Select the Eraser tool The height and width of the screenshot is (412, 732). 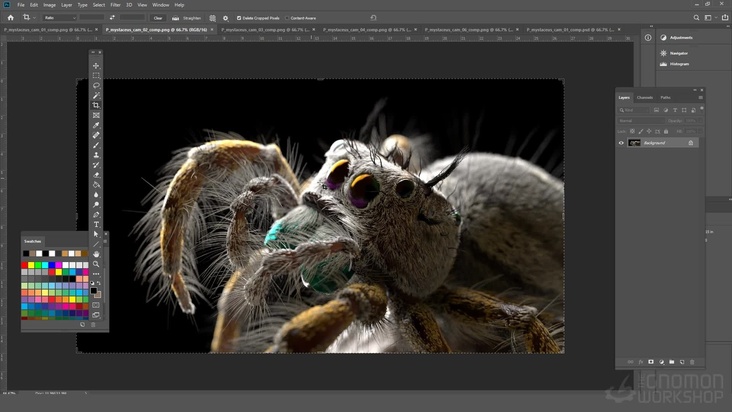pos(96,175)
